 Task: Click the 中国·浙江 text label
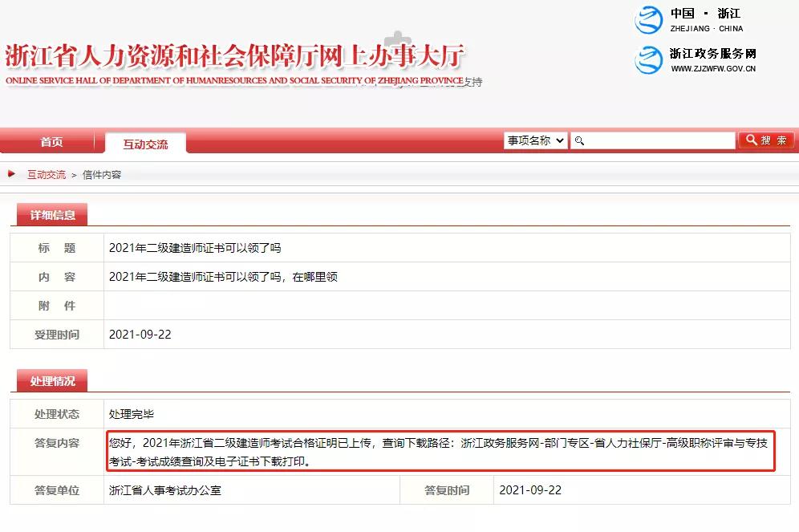[705, 14]
